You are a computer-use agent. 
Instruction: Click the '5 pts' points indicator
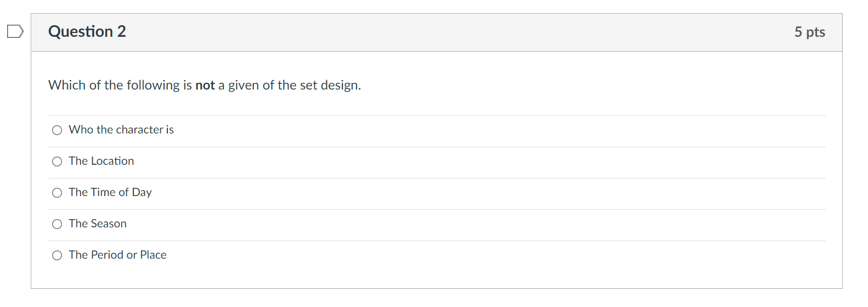point(809,32)
